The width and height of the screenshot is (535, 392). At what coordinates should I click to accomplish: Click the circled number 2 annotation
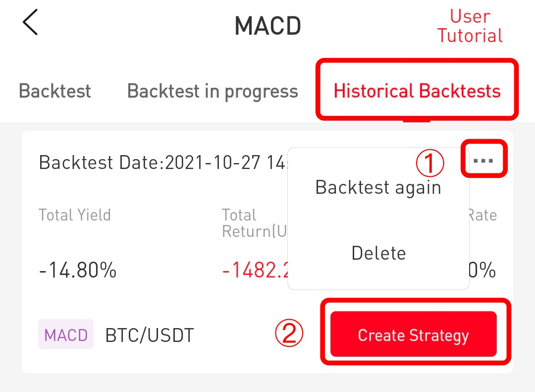(x=289, y=334)
